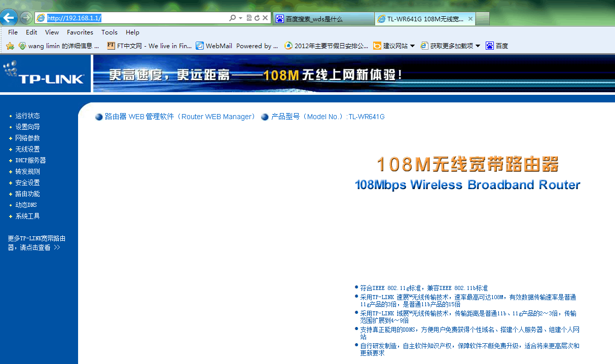This screenshot has width=615, height=364.
Task: Open 设置向导 in the sidebar
Action: (x=27, y=127)
